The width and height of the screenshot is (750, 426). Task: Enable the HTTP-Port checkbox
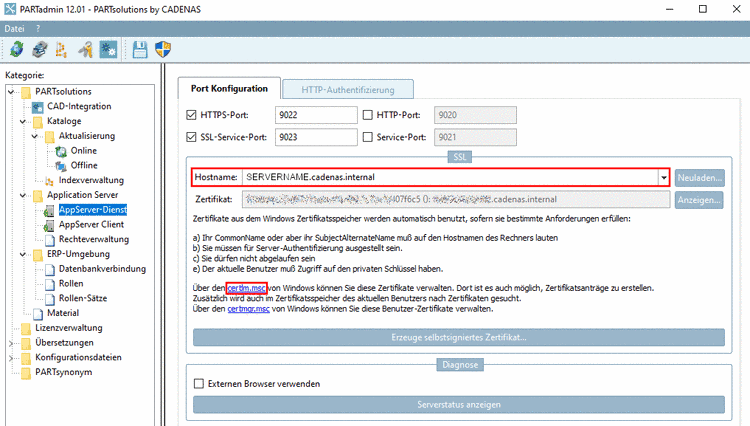[x=368, y=115]
